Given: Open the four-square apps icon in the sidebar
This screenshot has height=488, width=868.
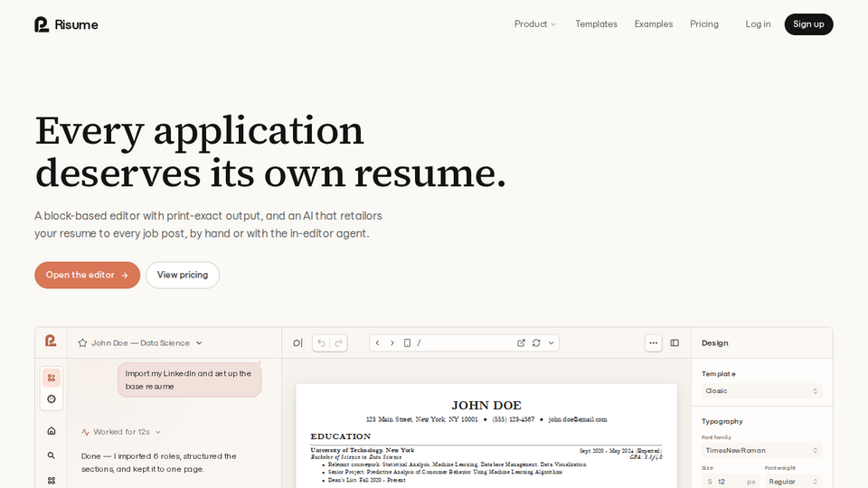Looking at the screenshot, I should tap(52, 481).
